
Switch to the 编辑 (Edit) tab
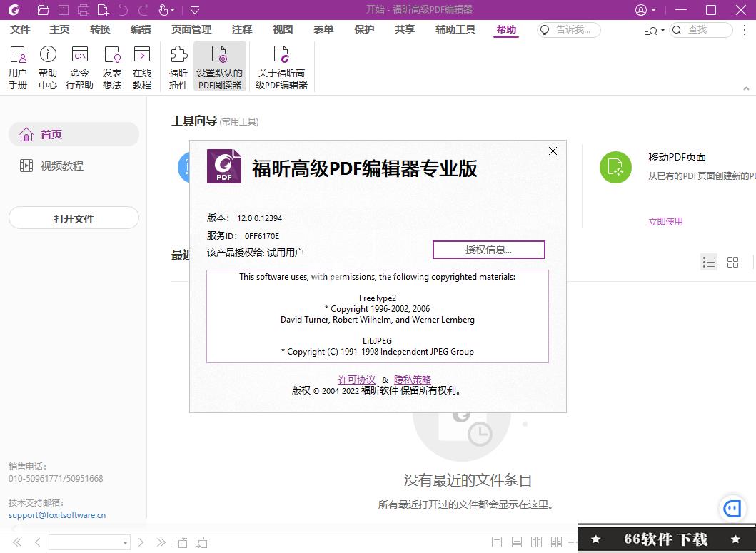[141, 29]
